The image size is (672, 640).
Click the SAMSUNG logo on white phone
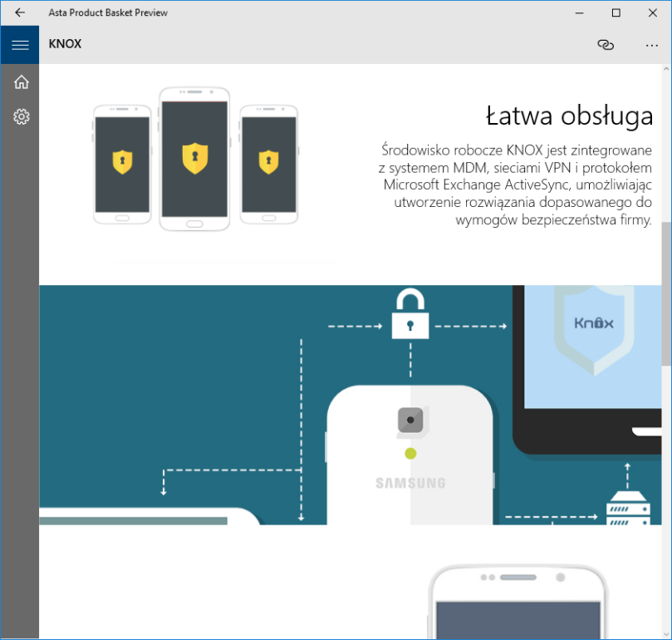tap(410, 483)
